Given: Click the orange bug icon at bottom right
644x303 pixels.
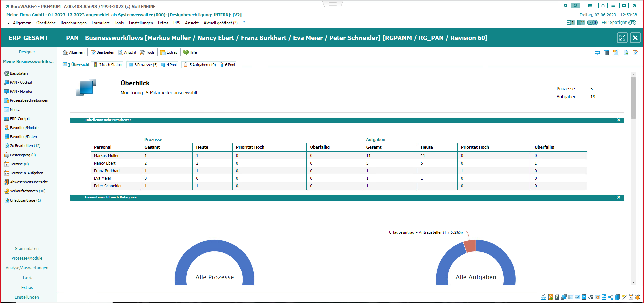Looking at the screenshot, I should [x=638, y=297].
